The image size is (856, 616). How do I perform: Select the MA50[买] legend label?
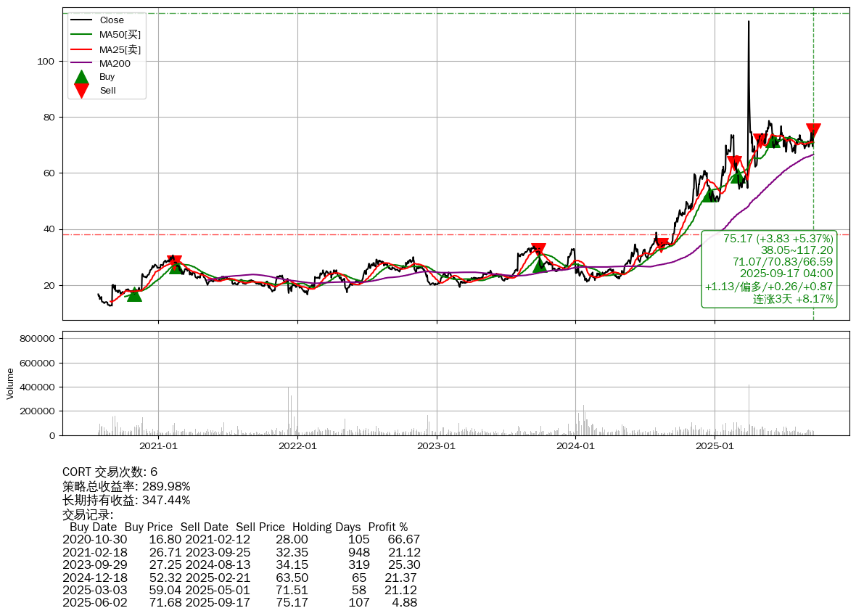pos(120,34)
